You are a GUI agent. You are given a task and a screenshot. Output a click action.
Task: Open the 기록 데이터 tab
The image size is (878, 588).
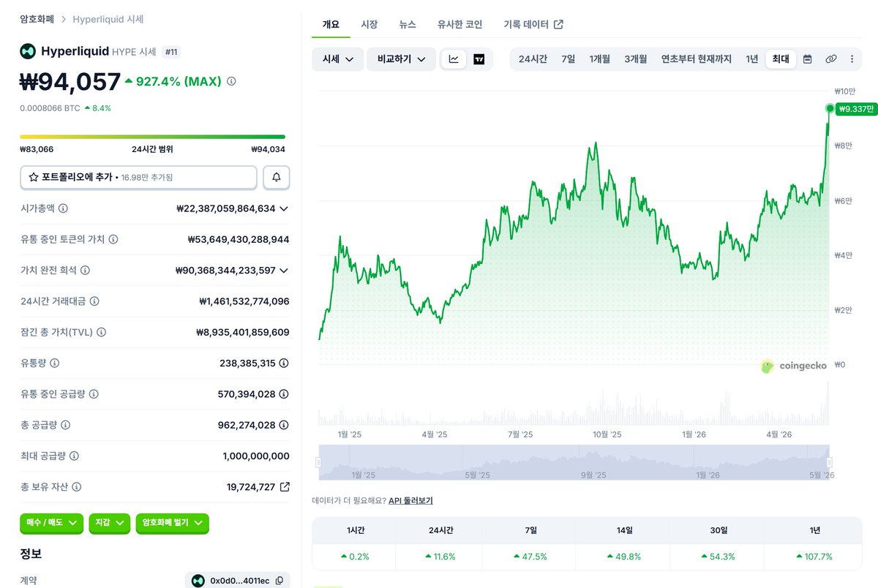click(x=533, y=24)
